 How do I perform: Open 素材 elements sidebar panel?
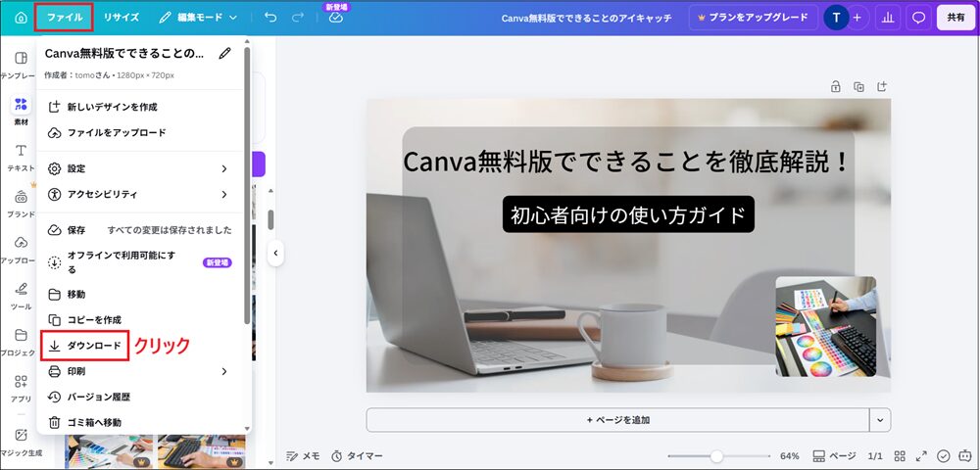[x=21, y=111]
